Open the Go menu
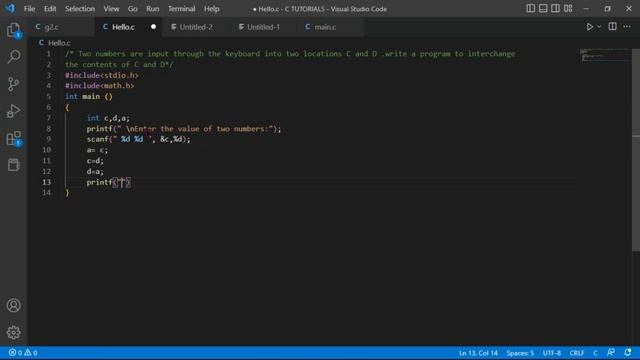The height and width of the screenshot is (360, 640). (x=133, y=9)
